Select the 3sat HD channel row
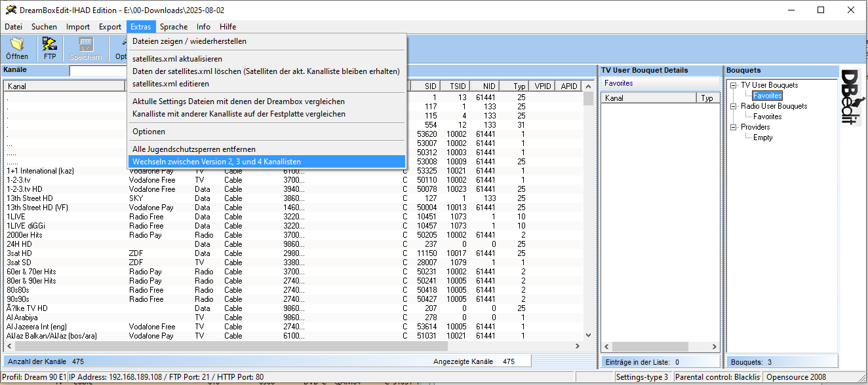Image resolution: width=868 pixels, height=385 pixels. 293,253
